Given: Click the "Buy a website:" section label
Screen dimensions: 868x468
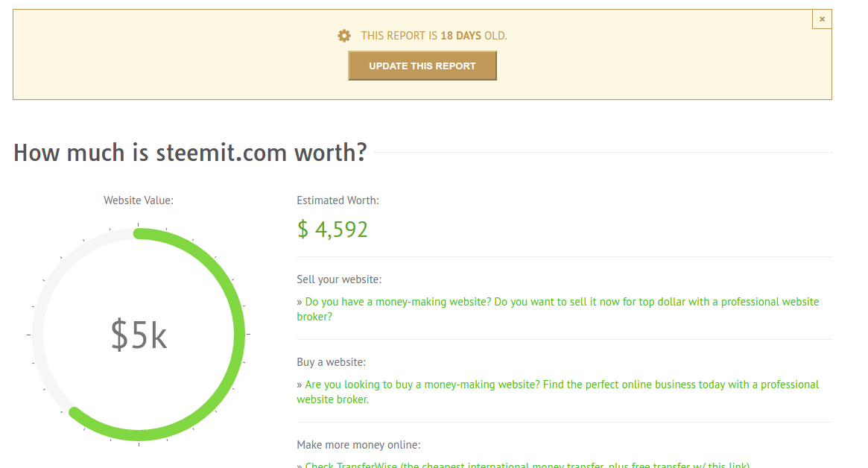Looking at the screenshot, I should coord(331,362).
